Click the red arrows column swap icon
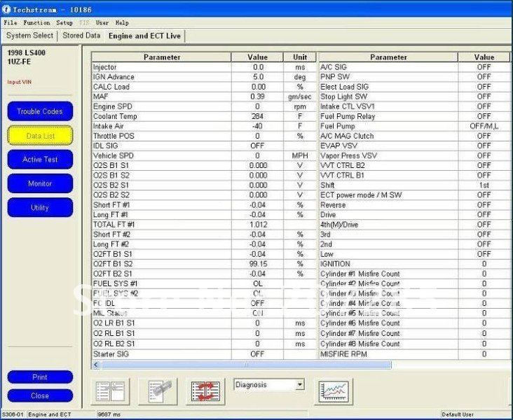Viewport: 513px width, 420px height. (205, 391)
